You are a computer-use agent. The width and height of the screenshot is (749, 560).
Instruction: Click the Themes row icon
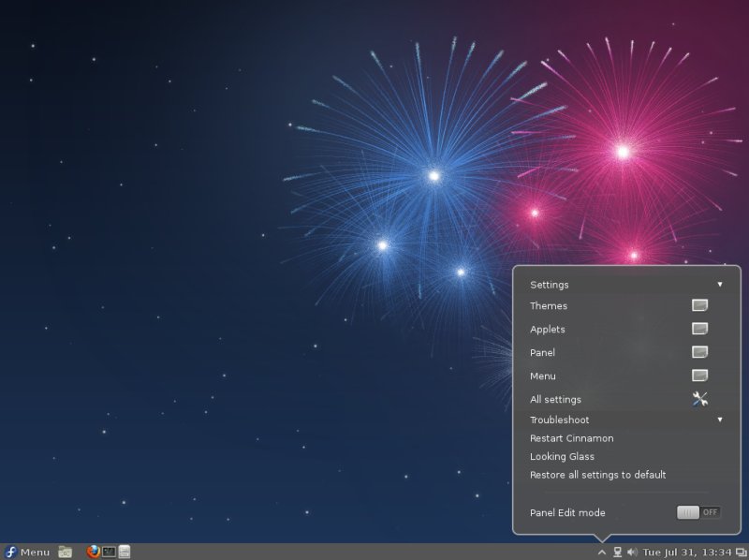coord(699,305)
